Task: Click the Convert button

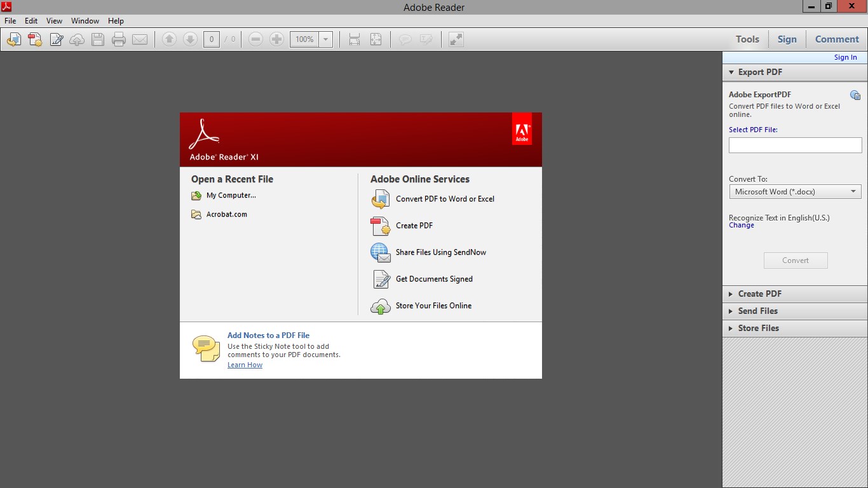Action: point(796,261)
